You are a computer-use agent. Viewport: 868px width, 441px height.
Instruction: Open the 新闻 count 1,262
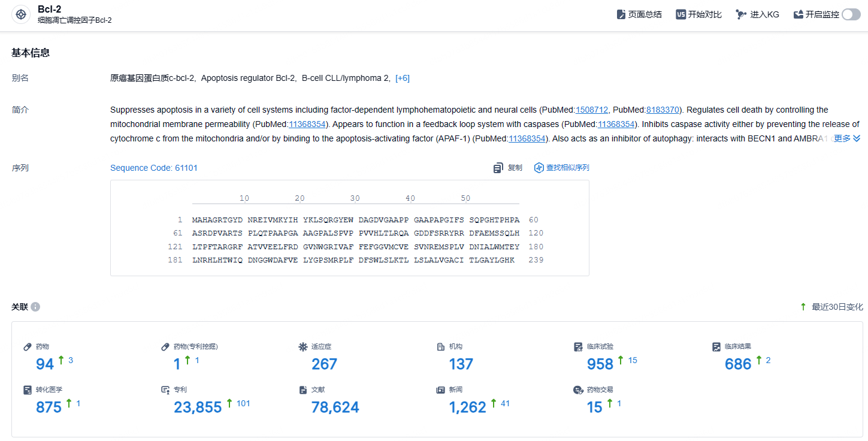467,407
